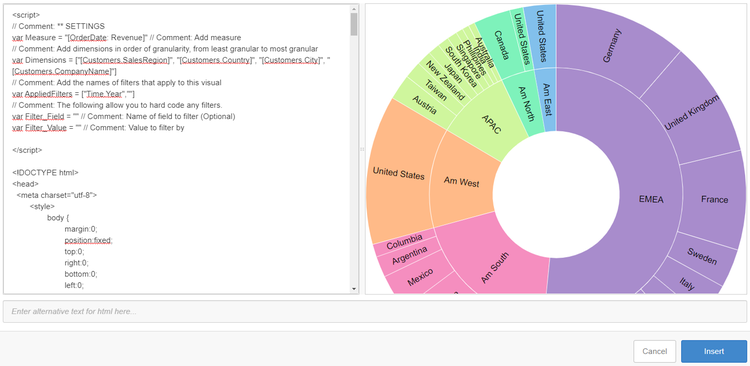Click the '<IDOCTYPE html>' line

coord(45,173)
